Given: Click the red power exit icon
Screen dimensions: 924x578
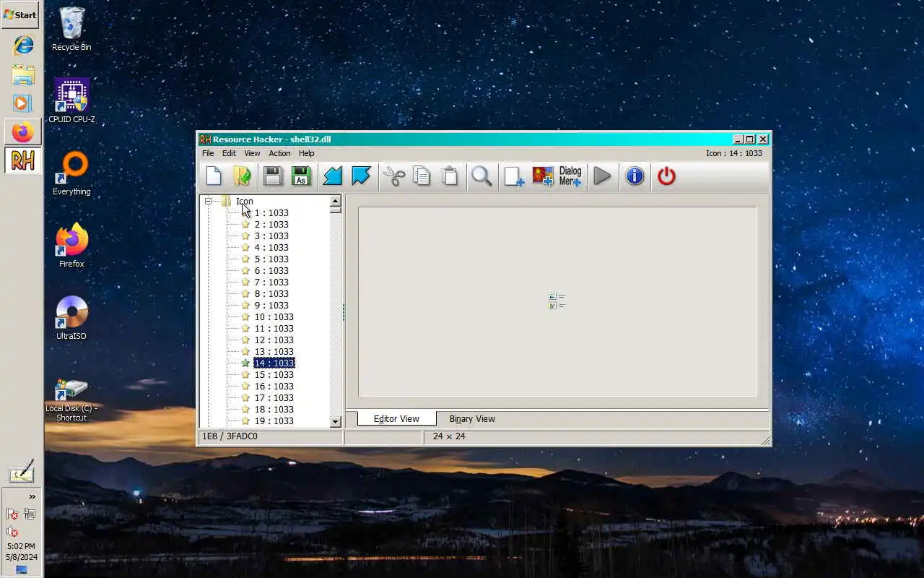Looking at the screenshot, I should coord(666,176).
